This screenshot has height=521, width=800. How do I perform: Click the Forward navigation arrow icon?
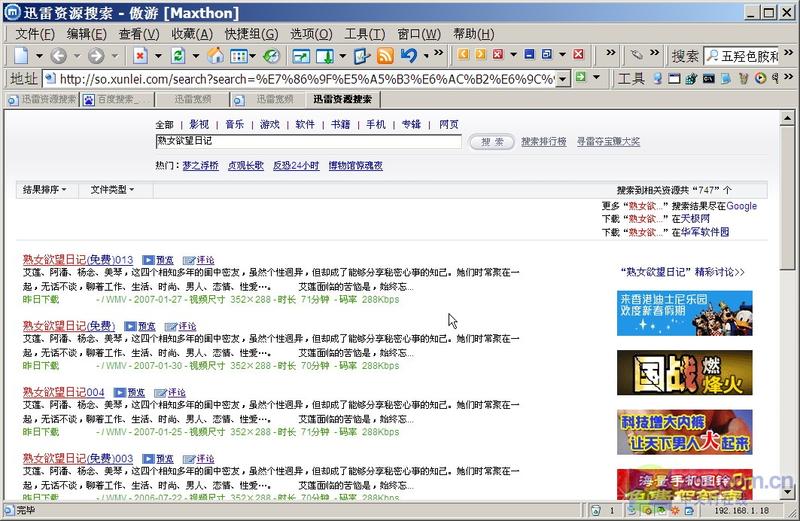click(96, 55)
